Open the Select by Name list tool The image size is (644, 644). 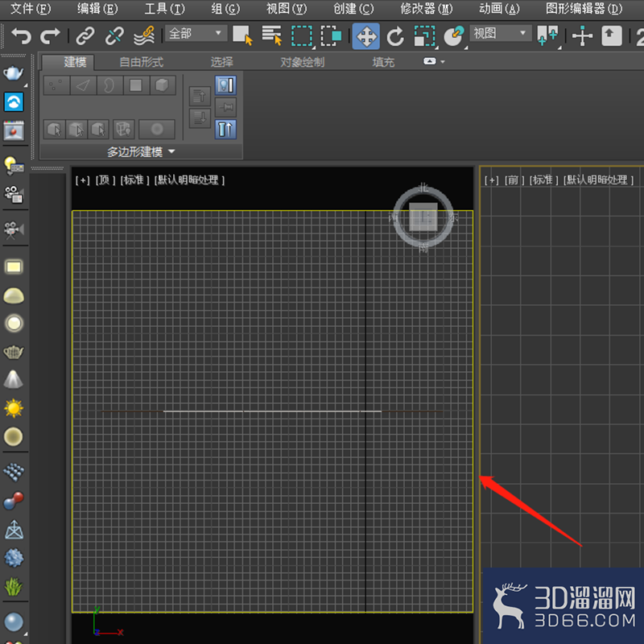point(272,35)
